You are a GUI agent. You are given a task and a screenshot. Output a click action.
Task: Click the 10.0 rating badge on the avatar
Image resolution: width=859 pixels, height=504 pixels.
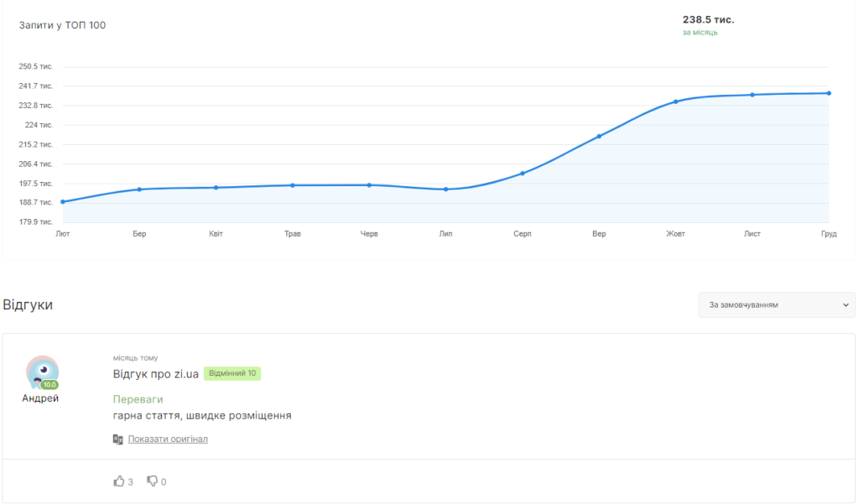[x=49, y=385]
